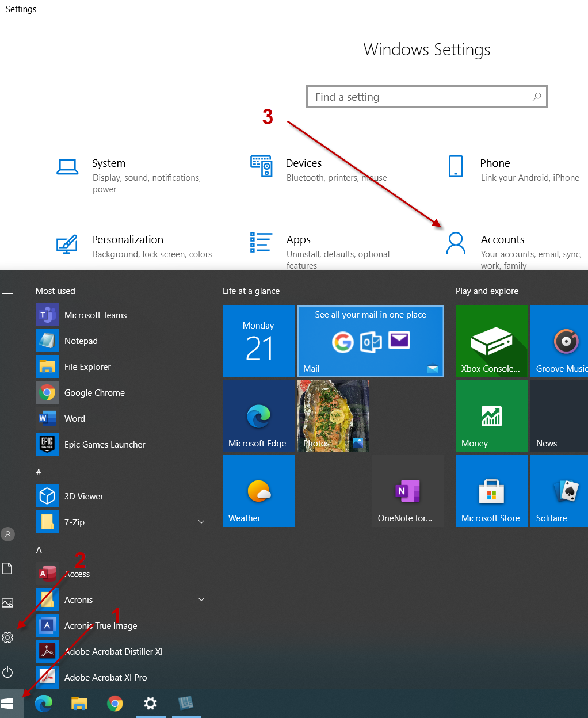Open Pictures from the Start sidebar

pyautogui.click(x=7, y=603)
